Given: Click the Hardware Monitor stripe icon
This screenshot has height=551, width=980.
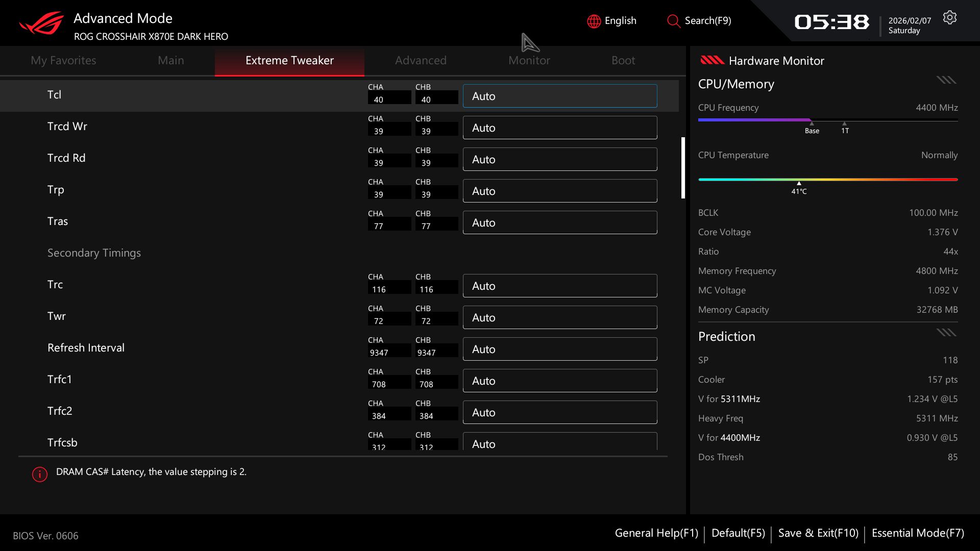Looking at the screenshot, I should point(712,61).
